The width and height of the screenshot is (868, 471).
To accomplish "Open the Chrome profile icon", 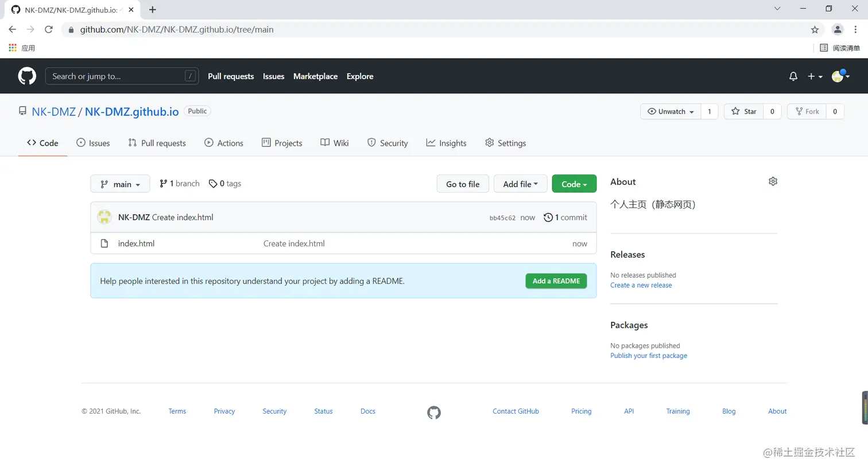I will (838, 30).
